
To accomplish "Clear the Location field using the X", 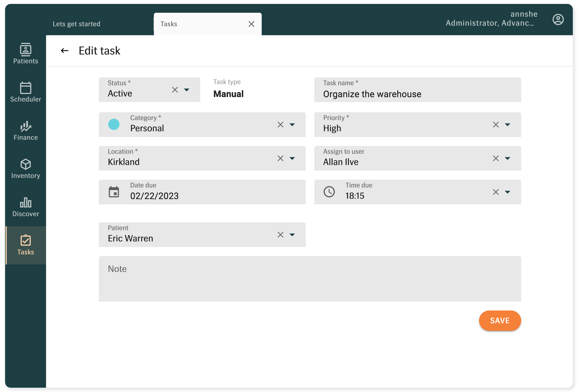I will click(280, 158).
